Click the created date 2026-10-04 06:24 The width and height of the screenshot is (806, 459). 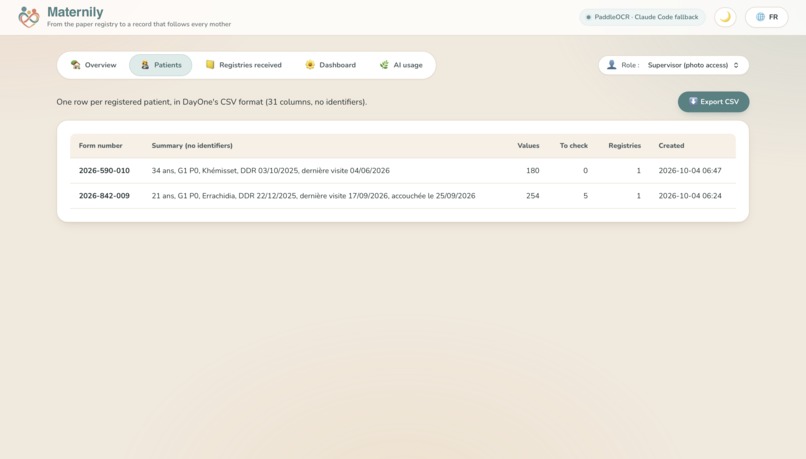tap(690, 196)
